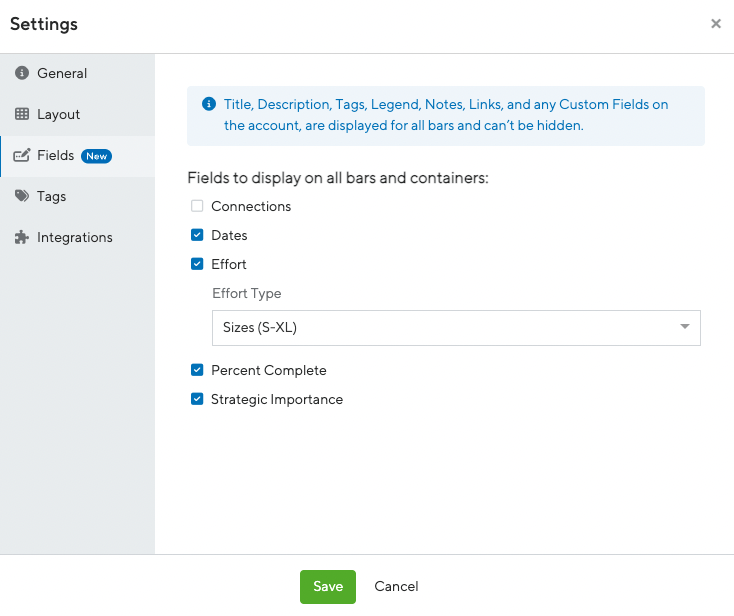Click the Sizes (S-XL) combo box
The width and height of the screenshot is (734, 616).
[456, 328]
